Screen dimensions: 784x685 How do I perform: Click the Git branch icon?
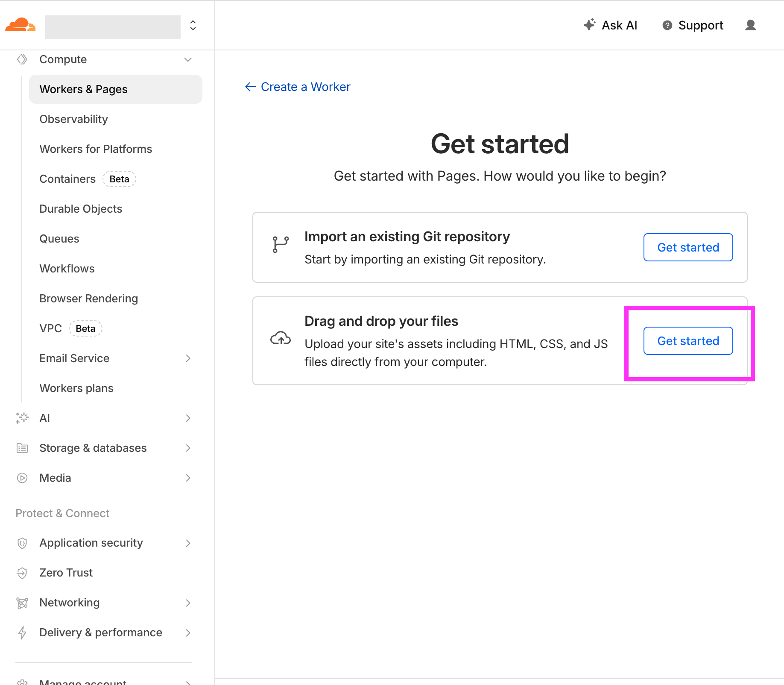pos(281,244)
